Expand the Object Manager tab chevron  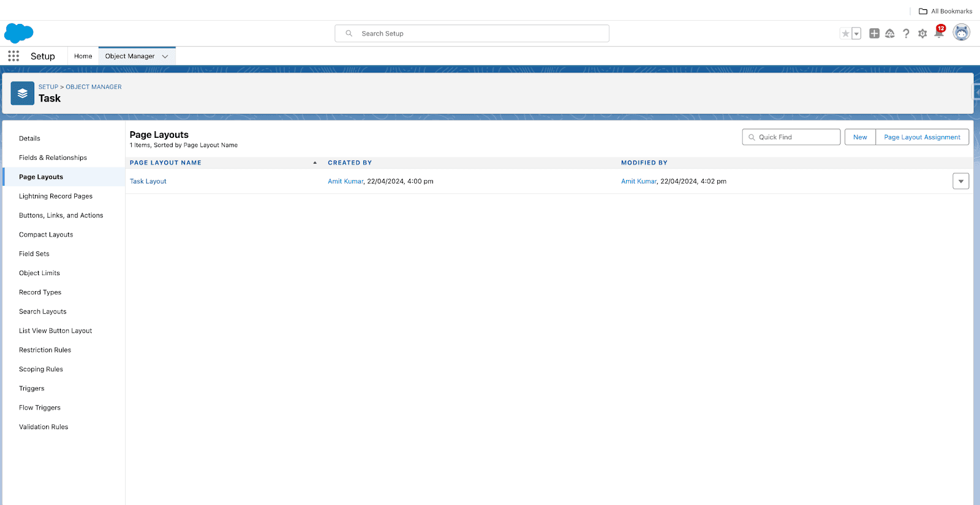click(x=165, y=56)
